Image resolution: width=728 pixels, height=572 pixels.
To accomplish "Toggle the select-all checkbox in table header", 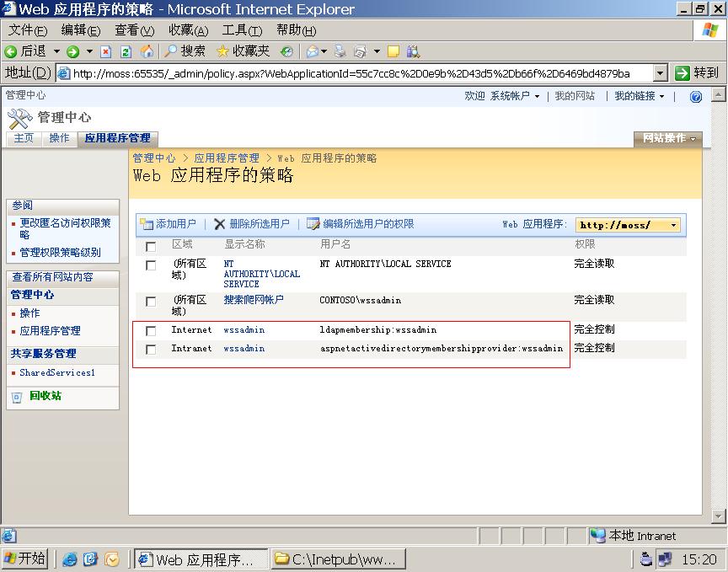I will tap(151, 247).
